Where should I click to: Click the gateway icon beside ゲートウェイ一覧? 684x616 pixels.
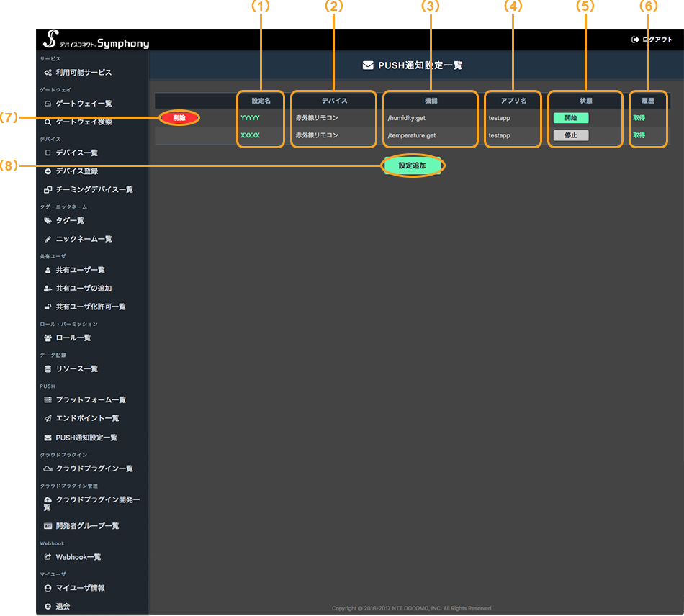tap(48, 104)
